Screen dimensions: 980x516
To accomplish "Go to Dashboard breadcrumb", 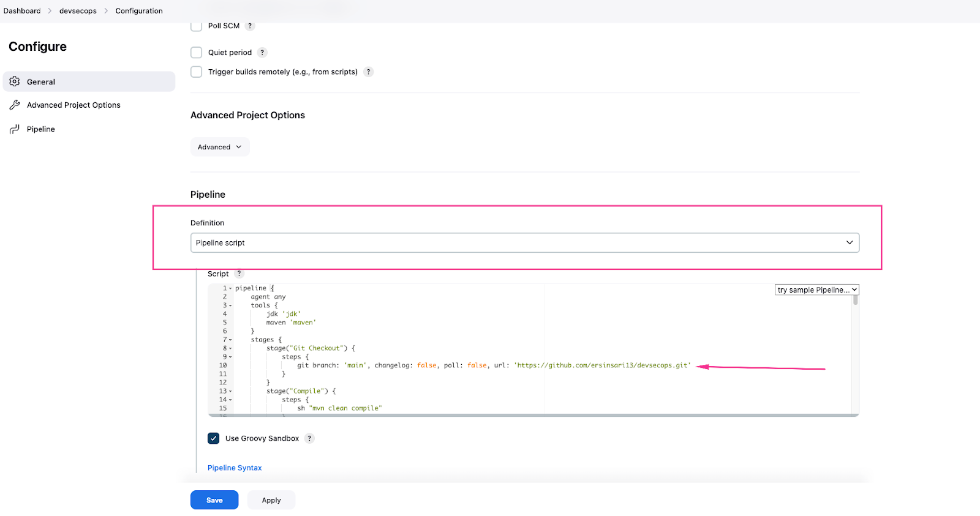I will click(x=22, y=11).
